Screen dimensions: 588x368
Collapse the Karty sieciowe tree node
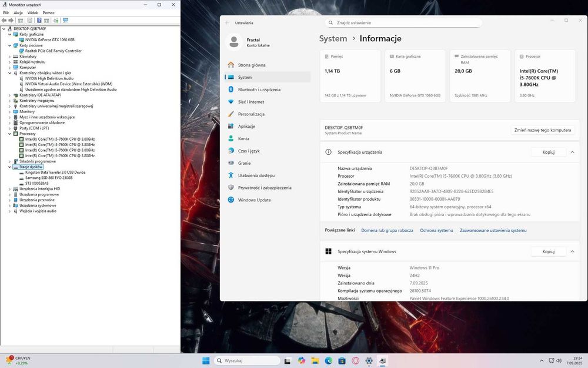click(x=10, y=45)
